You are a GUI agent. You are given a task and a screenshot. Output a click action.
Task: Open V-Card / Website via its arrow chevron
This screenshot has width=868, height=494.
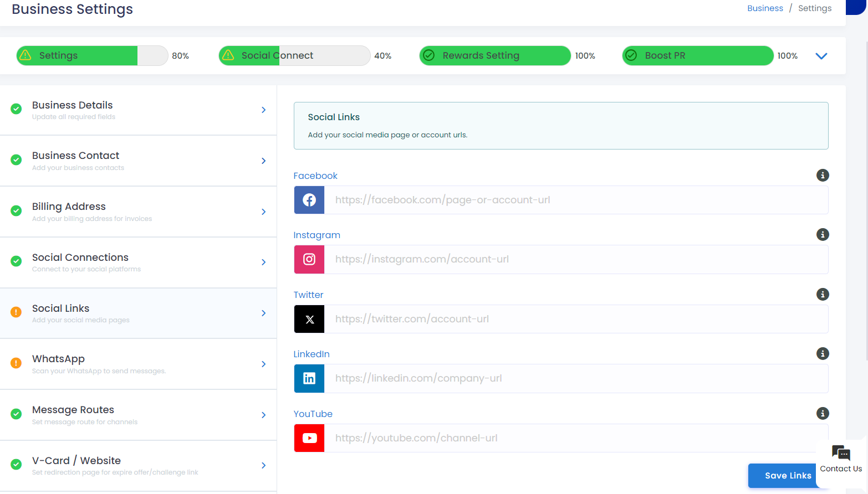click(264, 466)
